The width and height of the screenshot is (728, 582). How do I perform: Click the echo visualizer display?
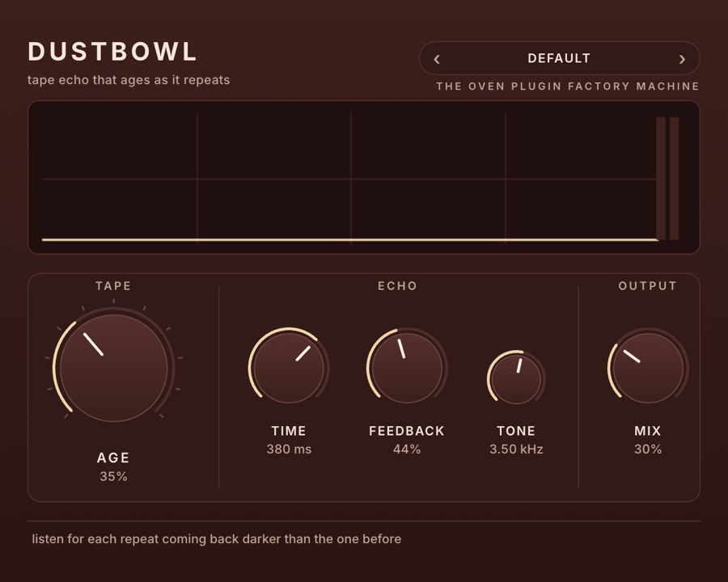click(x=364, y=177)
